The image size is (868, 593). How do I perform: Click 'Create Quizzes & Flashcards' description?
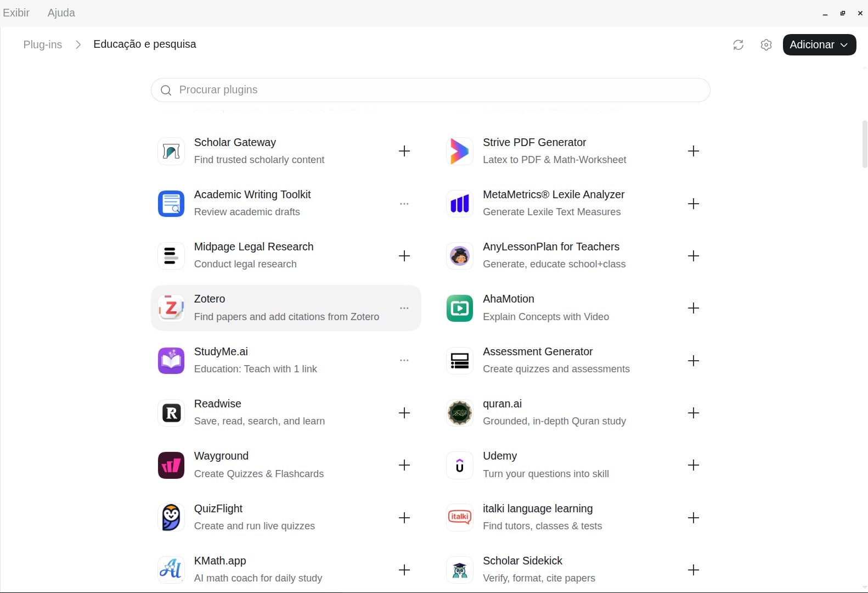pyautogui.click(x=259, y=474)
